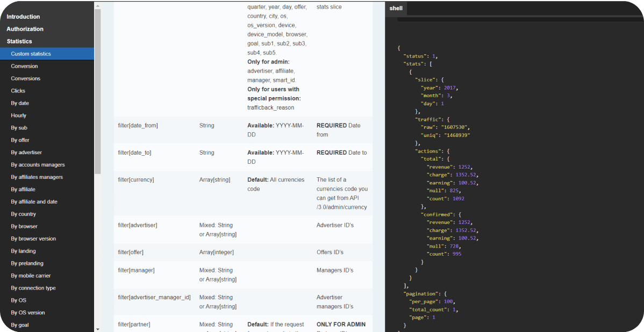Navigate to By browser version

[33, 239]
